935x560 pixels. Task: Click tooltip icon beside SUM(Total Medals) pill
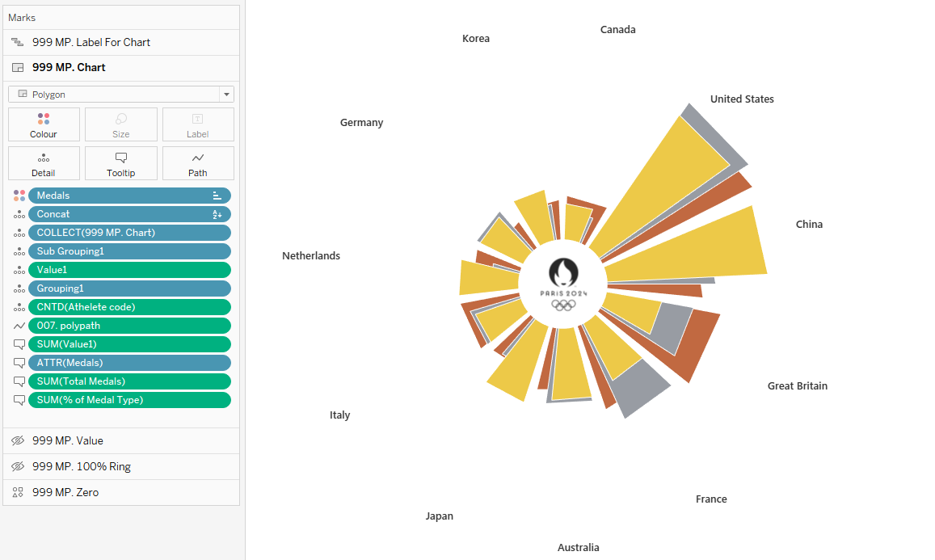19,381
